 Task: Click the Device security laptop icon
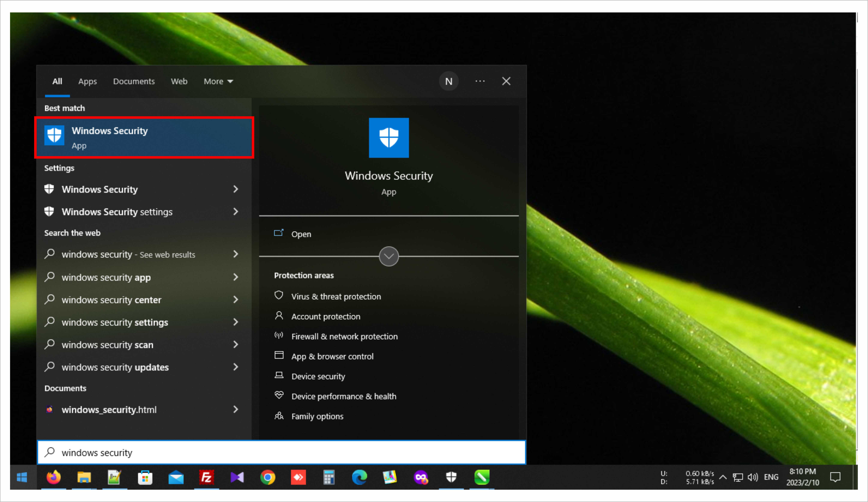[279, 375]
